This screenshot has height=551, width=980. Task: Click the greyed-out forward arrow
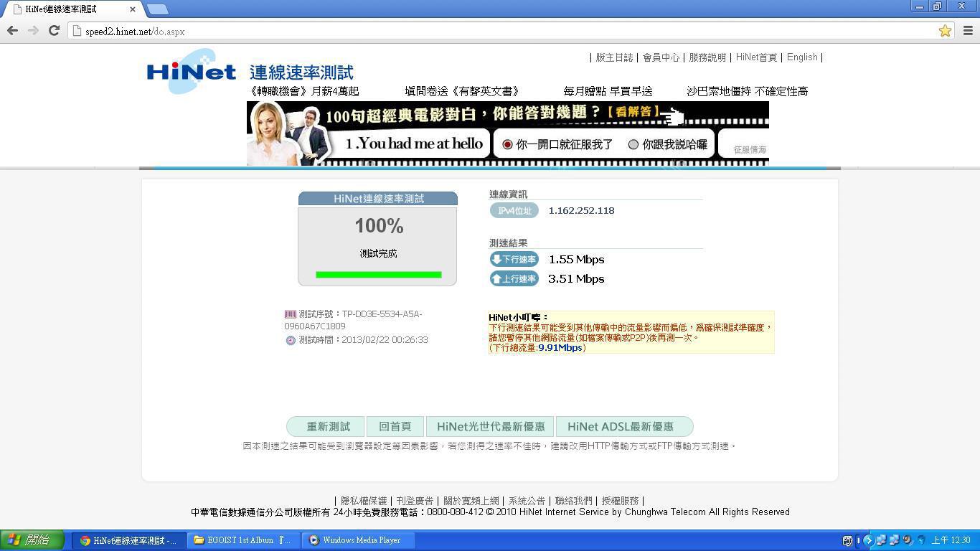click(33, 30)
